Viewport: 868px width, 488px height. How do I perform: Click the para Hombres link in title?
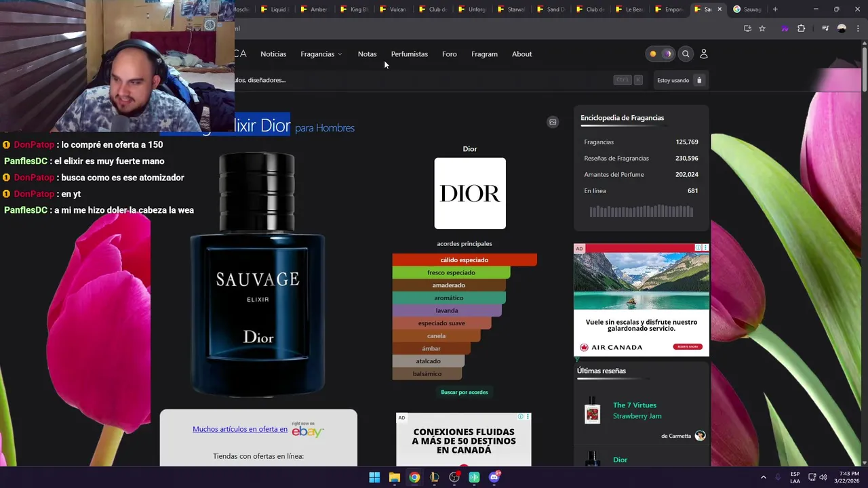point(325,127)
